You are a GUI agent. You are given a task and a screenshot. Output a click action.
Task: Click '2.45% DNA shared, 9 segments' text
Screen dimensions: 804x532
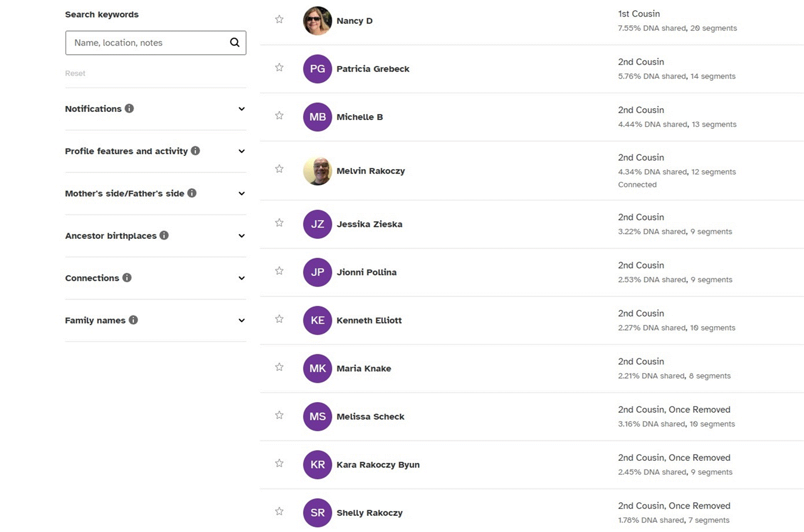[x=675, y=472]
